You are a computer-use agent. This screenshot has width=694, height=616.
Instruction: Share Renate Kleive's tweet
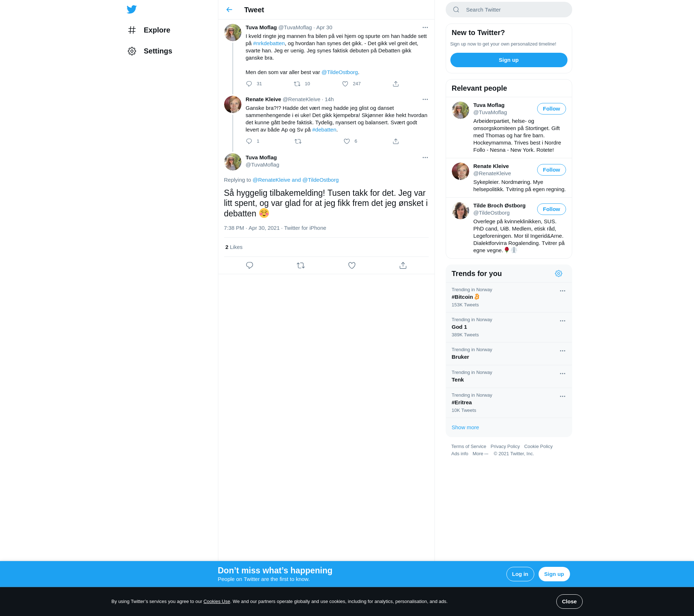(x=396, y=141)
